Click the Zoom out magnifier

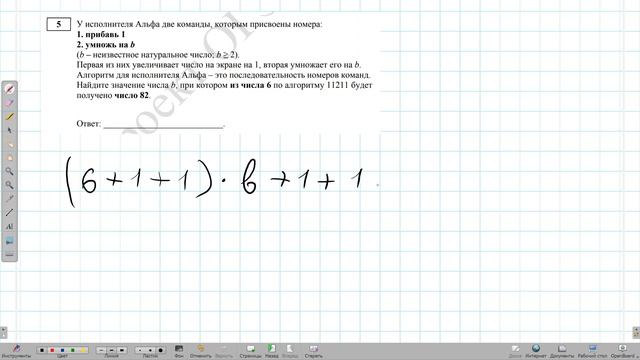pyautogui.click(x=9, y=185)
